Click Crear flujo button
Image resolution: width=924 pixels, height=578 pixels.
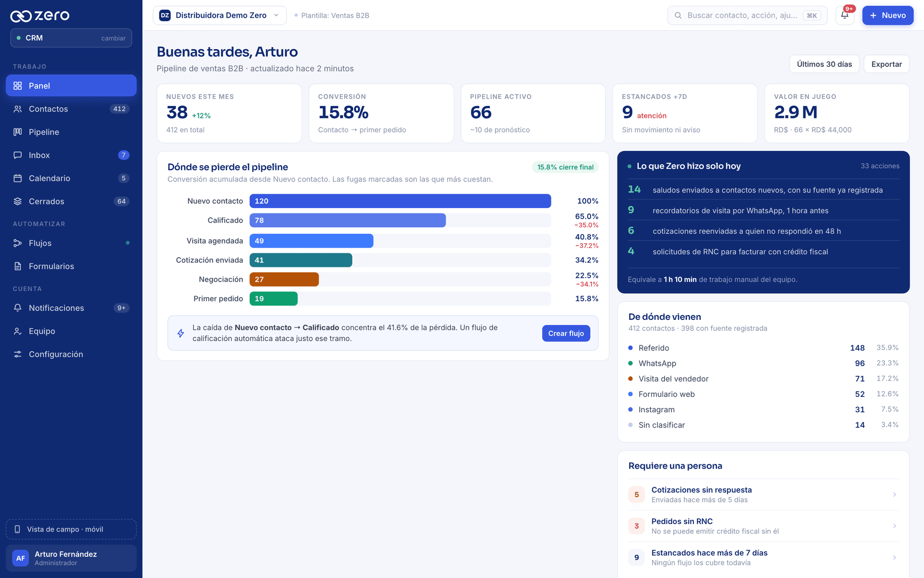coord(566,333)
